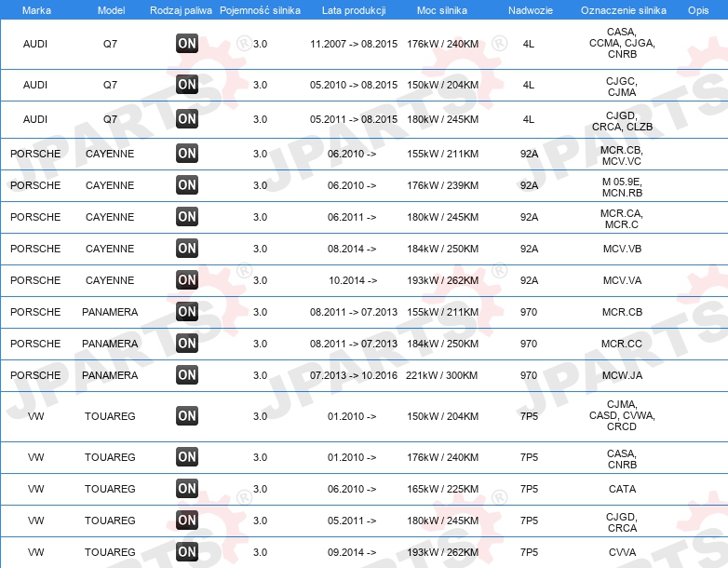Image resolution: width=728 pixels, height=568 pixels.
Task: Click the CATA engine code
Action: tap(622, 489)
